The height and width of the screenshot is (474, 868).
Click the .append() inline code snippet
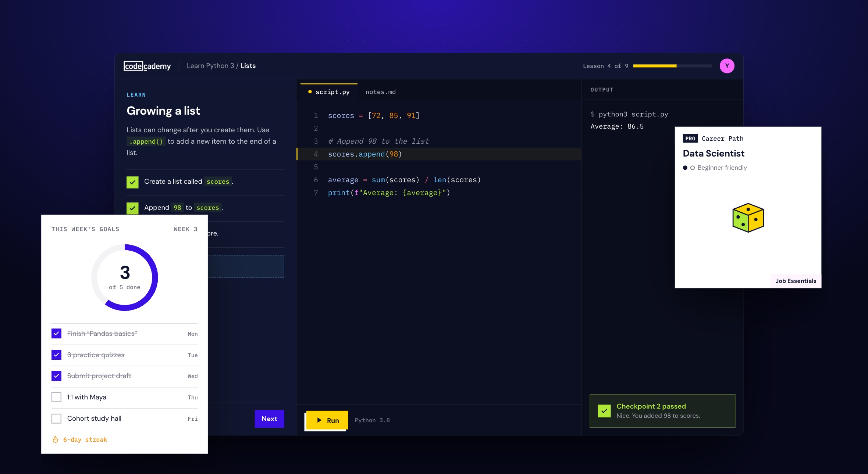[x=146, y=141]
